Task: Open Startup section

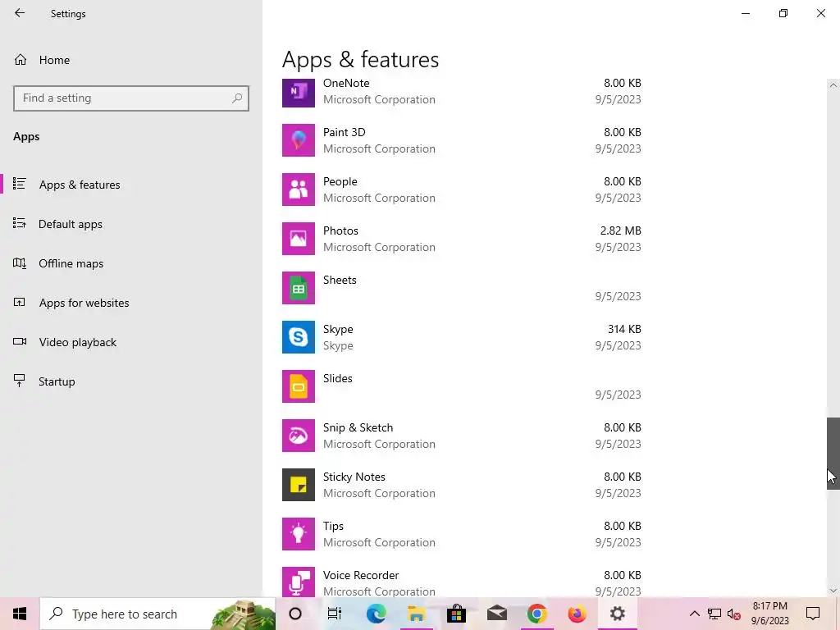Action: (x=131, y=381)
